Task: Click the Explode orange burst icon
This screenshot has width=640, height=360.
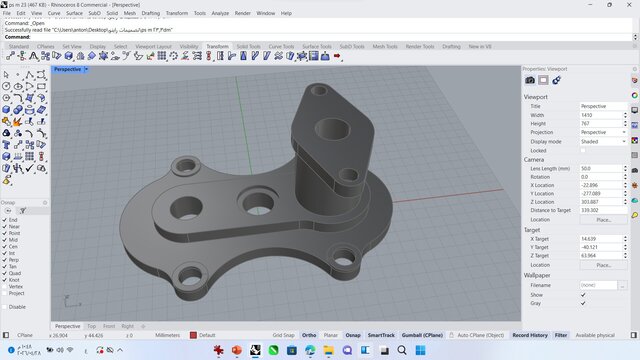Action: click(18, 122)
